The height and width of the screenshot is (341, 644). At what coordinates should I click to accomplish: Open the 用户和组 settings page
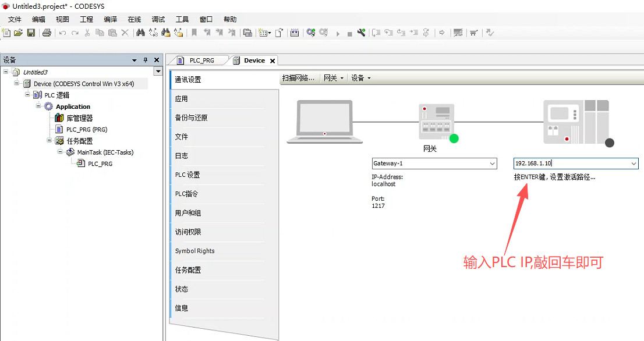coord(187,213)
